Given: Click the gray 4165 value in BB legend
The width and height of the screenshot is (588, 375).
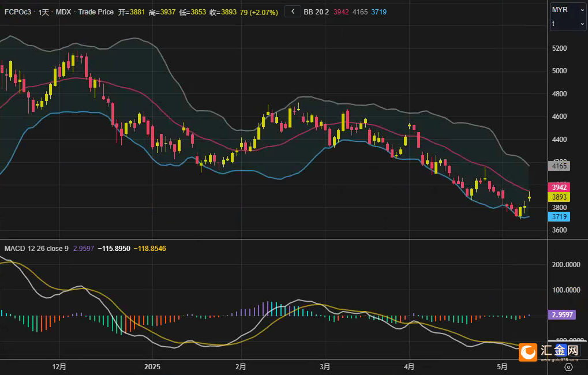Looking at the screenshot, I should tap(360, 12).
